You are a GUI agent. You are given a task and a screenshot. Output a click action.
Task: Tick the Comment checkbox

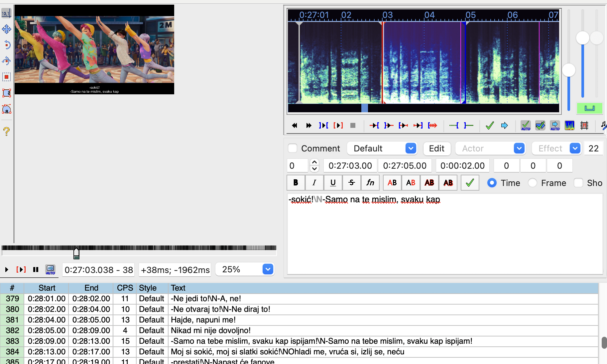point(293,148)
